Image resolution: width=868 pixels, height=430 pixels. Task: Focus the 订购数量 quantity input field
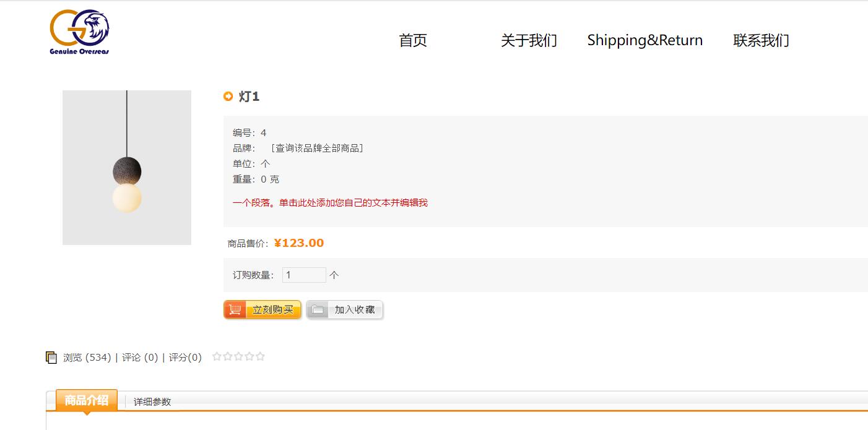tap(304, 275)
